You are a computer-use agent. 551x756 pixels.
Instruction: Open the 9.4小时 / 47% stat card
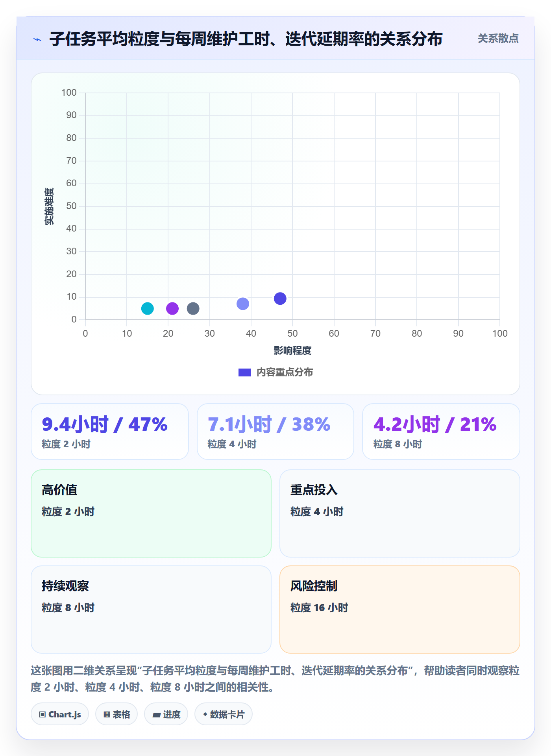(x=110, y=432)
